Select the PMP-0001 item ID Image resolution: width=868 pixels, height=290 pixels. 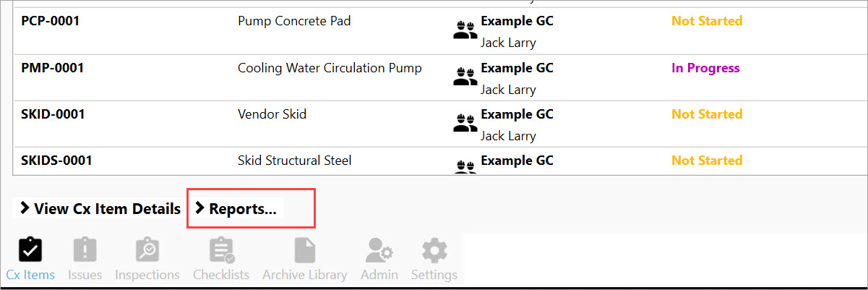53,68
